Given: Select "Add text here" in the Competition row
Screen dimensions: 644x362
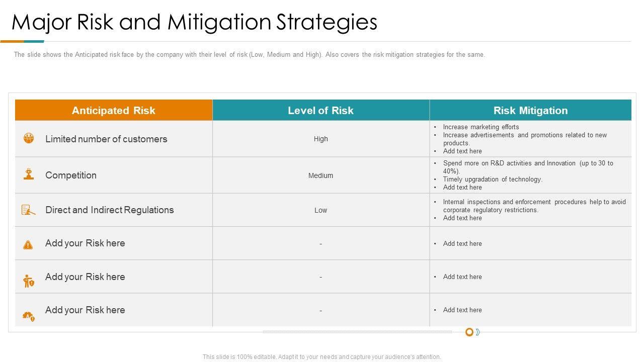Looking at the screenshot, I should tap(462, 188).
